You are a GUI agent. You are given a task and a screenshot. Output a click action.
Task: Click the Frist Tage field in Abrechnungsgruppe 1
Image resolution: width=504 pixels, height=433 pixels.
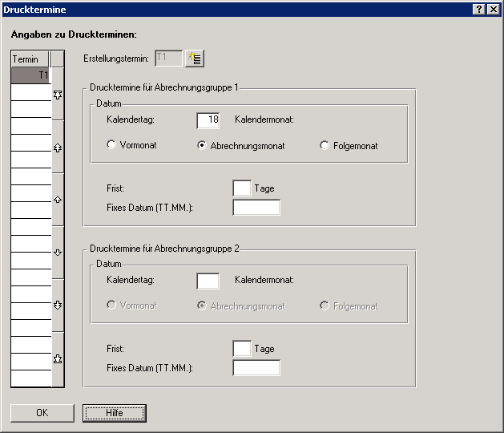242,188
